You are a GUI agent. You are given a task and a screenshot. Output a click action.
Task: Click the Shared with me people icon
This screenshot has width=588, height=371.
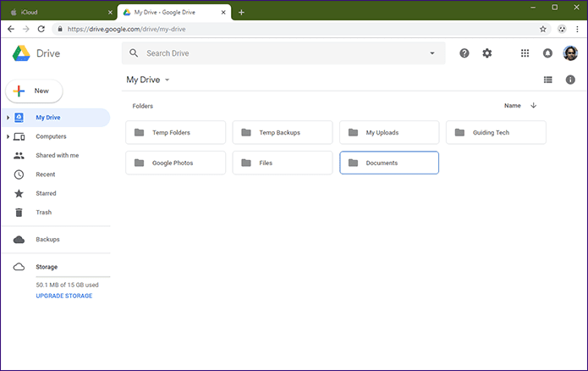coord(19,156)
